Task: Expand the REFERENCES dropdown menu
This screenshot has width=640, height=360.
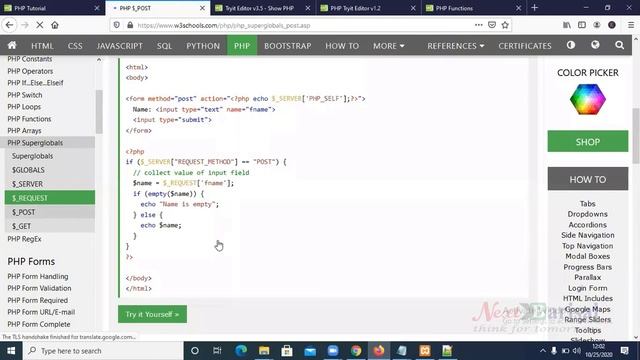Action: [456, 46]
